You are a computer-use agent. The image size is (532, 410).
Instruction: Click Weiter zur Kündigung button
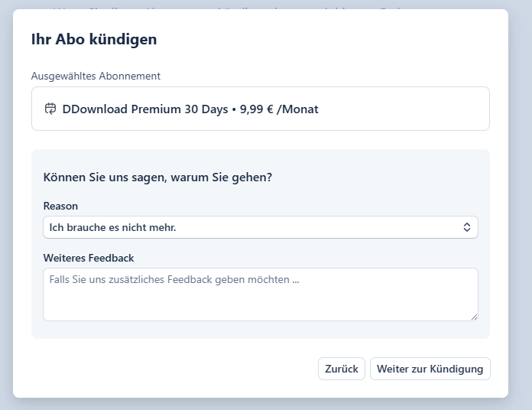[x=430, y=369]
